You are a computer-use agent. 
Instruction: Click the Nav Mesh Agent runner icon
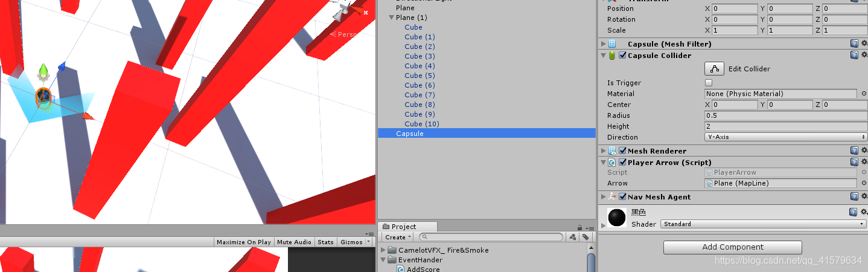[x=612, y=196]
